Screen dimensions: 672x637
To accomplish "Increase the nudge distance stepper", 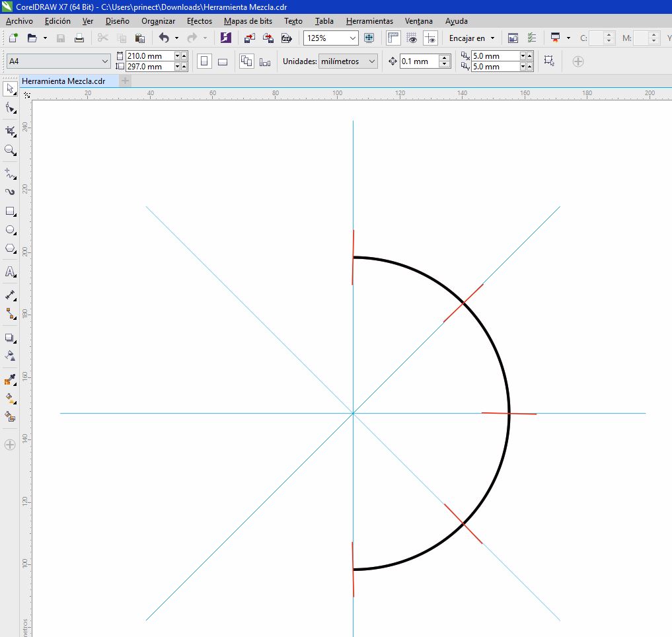I will (x=445, y=58).
